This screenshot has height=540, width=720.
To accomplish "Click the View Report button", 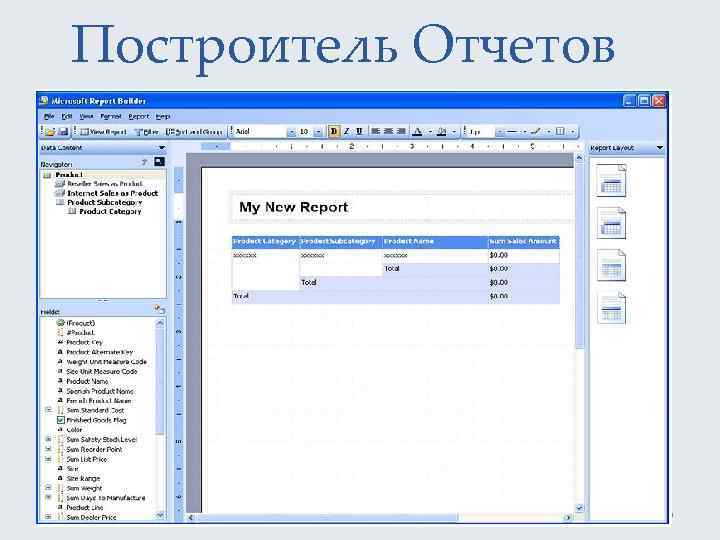I will tap(103, 132).
